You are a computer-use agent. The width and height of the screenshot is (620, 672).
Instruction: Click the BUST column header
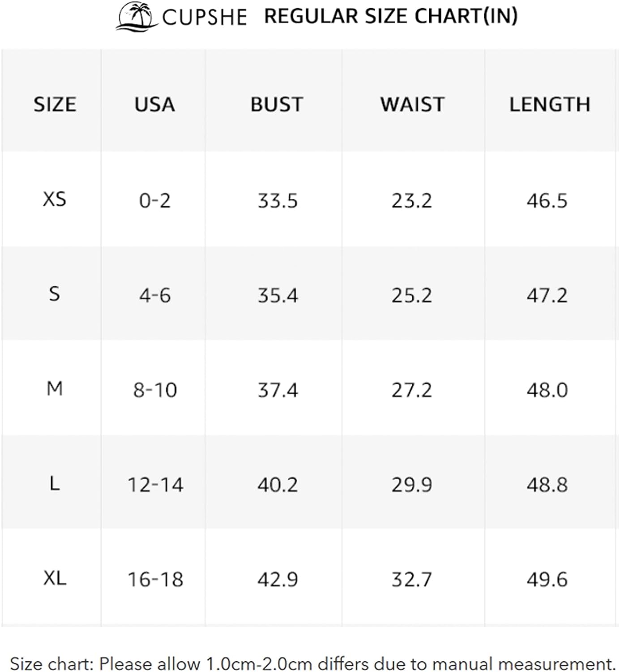[277, 104]
